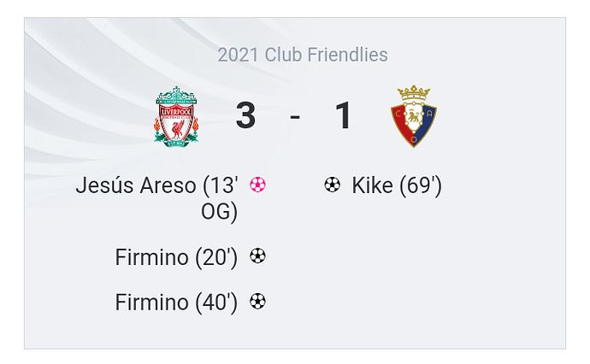590x364 pixels.
Task: Select Liverpool's score of 3
Action: (245, 115)
